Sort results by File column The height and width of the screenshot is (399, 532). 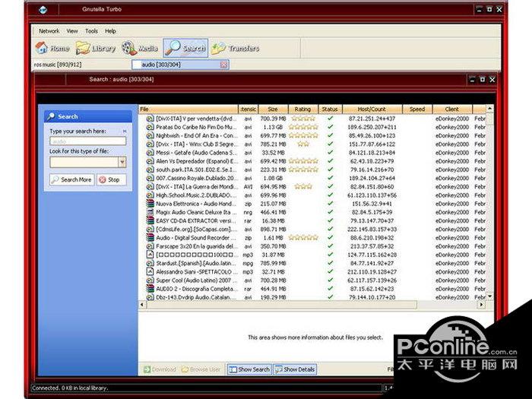click(x=188, y=109)
